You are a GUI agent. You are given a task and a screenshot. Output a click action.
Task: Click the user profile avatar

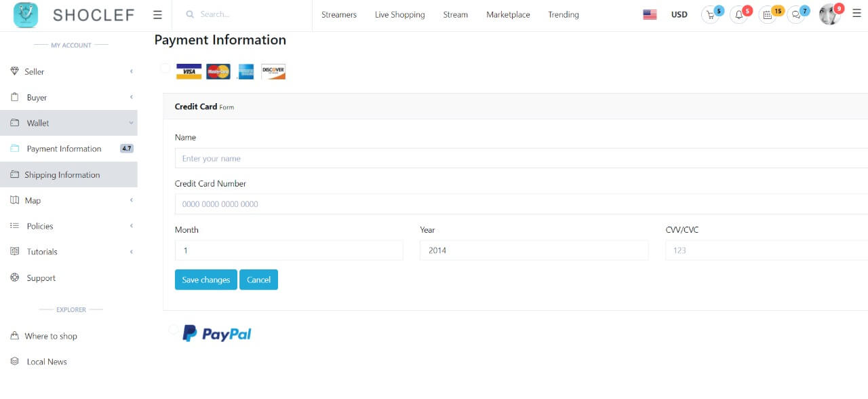[829, 14]
